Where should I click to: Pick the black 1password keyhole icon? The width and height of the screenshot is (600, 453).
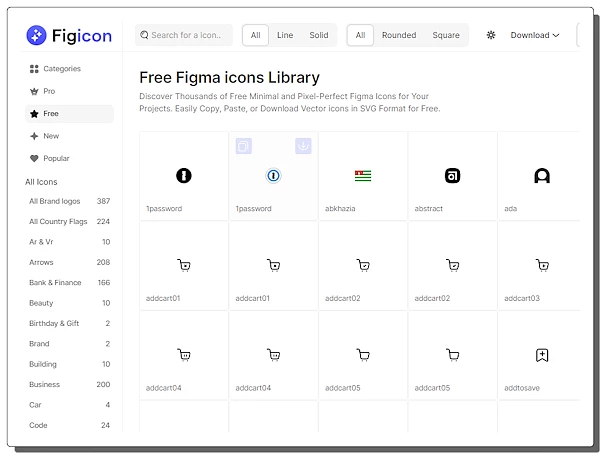point(183,176)
